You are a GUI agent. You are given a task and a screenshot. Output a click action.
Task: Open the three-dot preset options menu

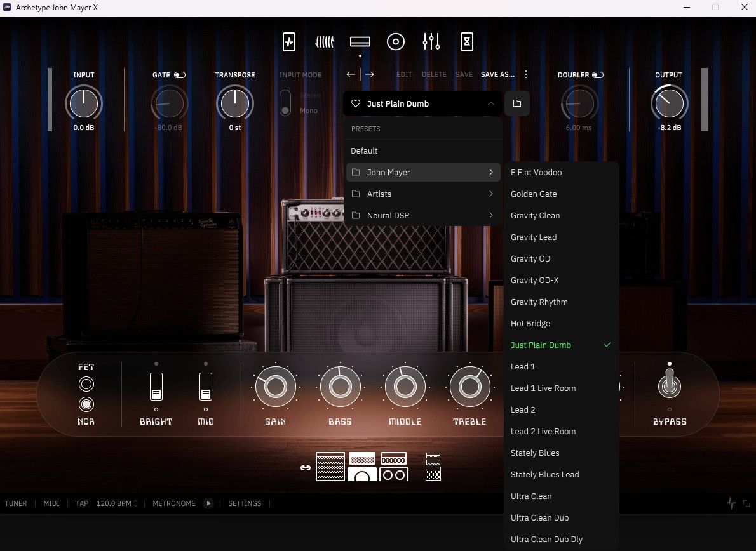coord(526,74)
